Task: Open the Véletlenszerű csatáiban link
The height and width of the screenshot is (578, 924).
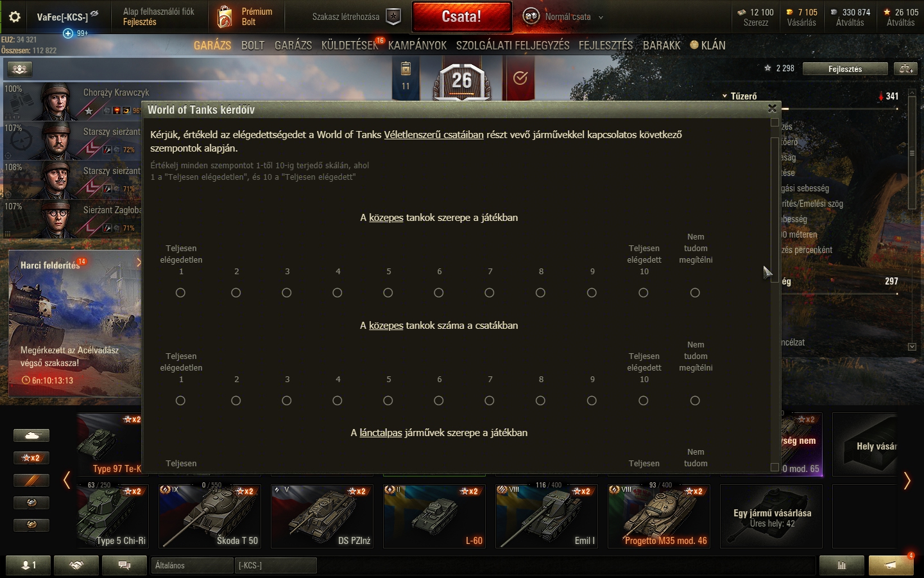Action: 434,135
